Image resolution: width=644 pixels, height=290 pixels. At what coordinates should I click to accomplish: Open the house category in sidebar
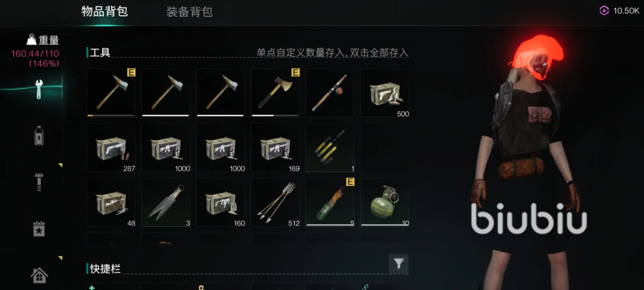click(39, 275)
